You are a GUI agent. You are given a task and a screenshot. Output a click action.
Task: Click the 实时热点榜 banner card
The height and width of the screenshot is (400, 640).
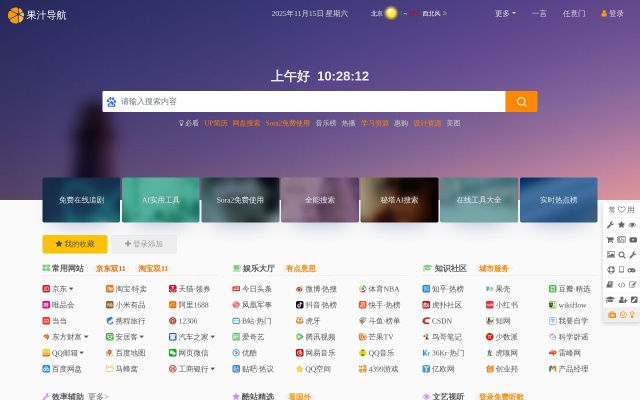pyautogui.click(x=558, y=200)
